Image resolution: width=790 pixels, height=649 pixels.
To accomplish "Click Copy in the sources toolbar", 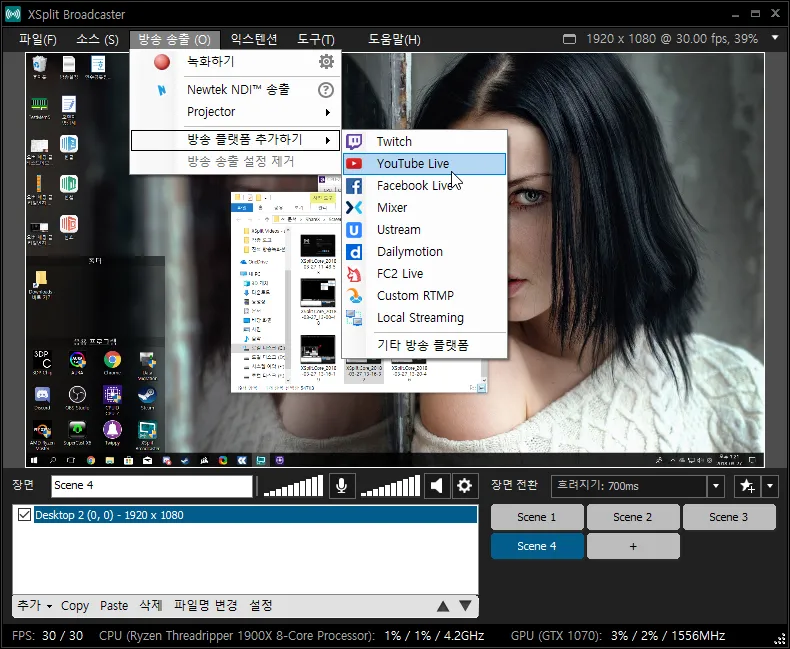I will (75, 606).
